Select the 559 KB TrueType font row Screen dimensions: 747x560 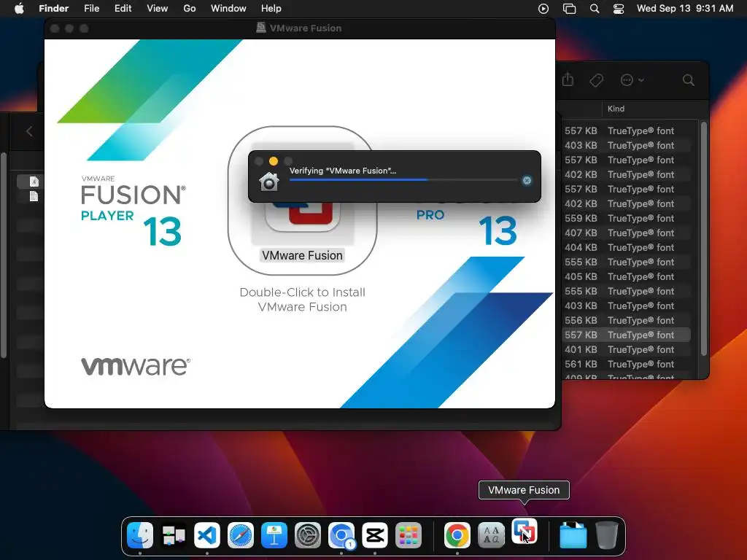click(627, 219)
